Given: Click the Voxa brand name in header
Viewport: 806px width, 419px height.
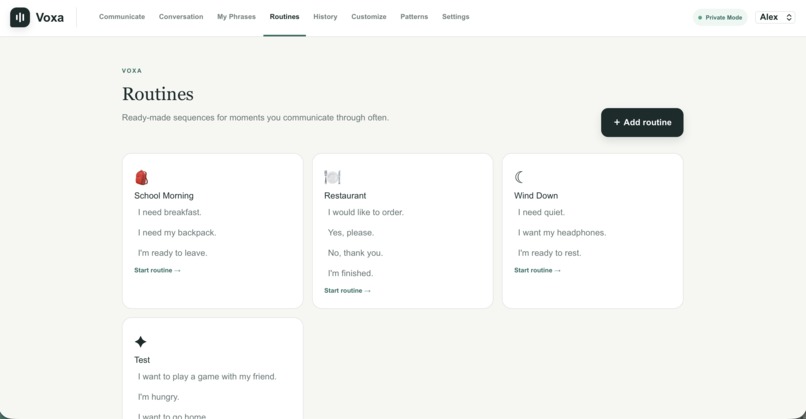Looking at the screenshot, I should 50,17.
